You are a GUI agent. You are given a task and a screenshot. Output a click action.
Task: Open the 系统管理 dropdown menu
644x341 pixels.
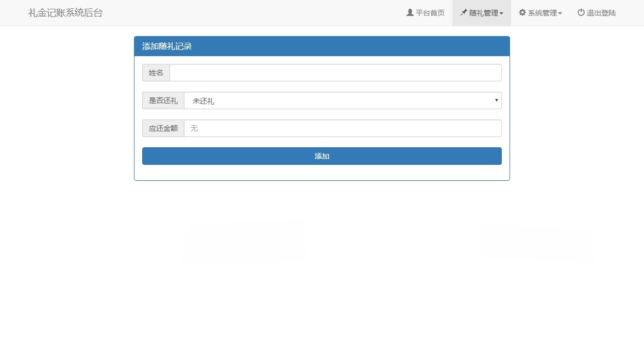[x=540, y=12]
